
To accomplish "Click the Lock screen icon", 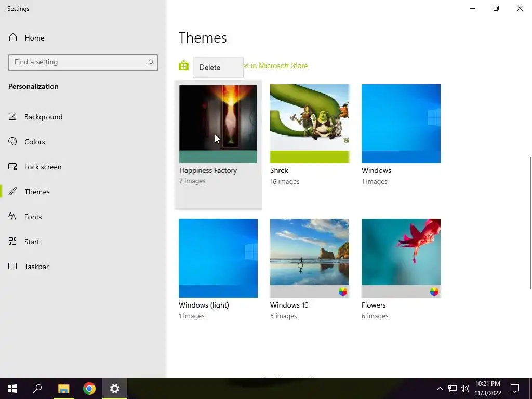I will [x=12, y=167].
